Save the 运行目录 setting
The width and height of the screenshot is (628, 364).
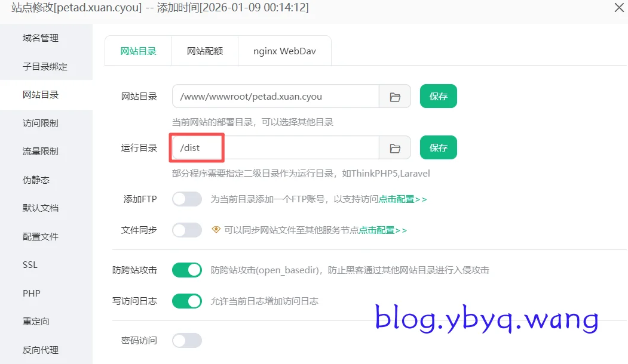(x=438, y=147)
